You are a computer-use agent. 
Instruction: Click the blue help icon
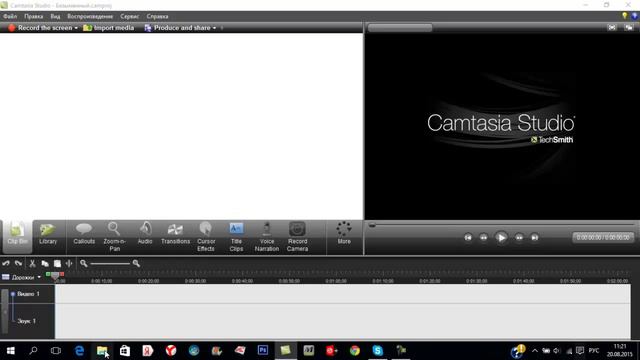635,16
